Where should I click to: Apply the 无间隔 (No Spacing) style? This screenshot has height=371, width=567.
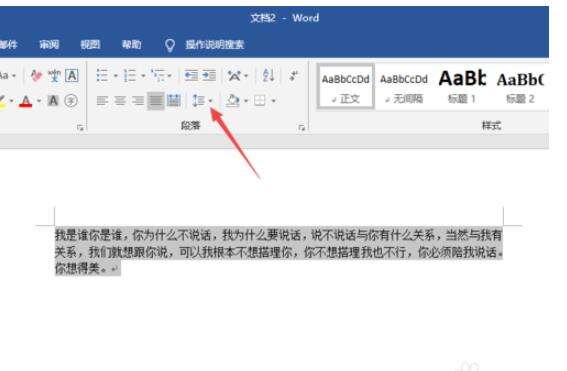[404, 87]
